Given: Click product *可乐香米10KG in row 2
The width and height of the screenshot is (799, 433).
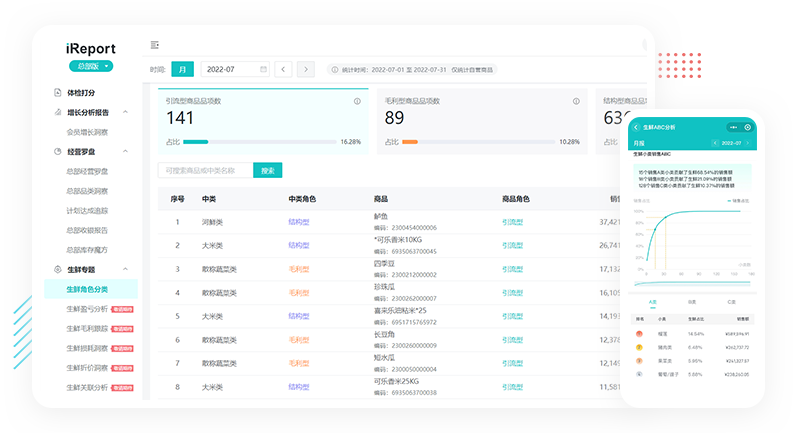Looking at the screenshot, I should 398,240.
